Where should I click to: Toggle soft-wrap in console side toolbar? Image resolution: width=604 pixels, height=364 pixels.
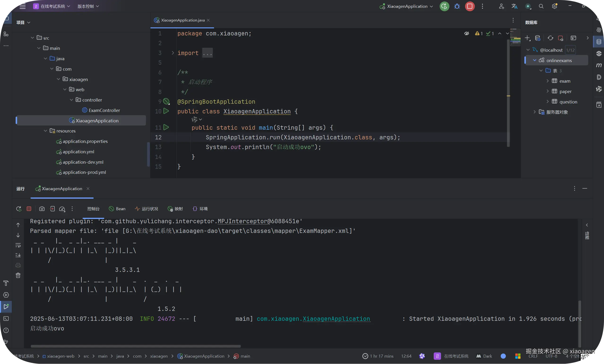pos(18,245)
